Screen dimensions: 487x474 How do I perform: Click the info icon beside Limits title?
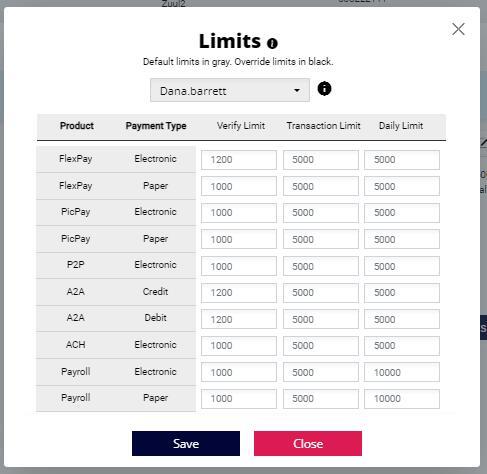(272, 43)
